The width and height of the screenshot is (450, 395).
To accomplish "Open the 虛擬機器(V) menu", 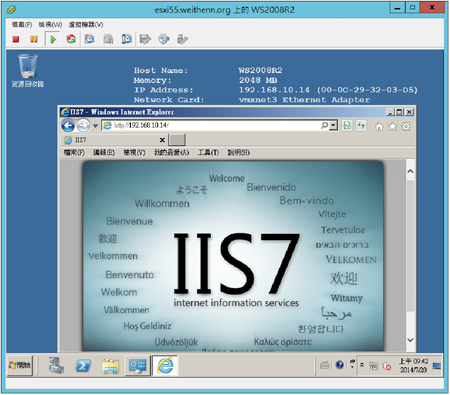I will point(86,25).
